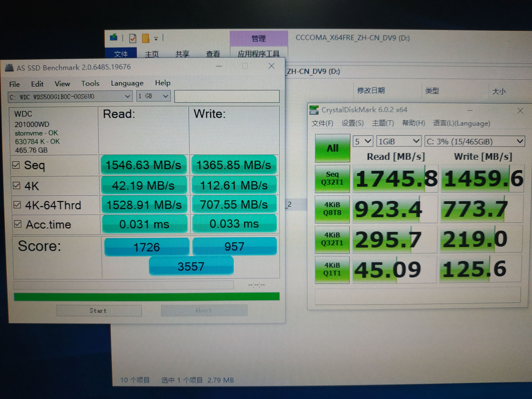The width and height of the screenshot is (532, 399).
Task: Click the AS SSD Benchmark title bar icon
Action: pos(9,68)
